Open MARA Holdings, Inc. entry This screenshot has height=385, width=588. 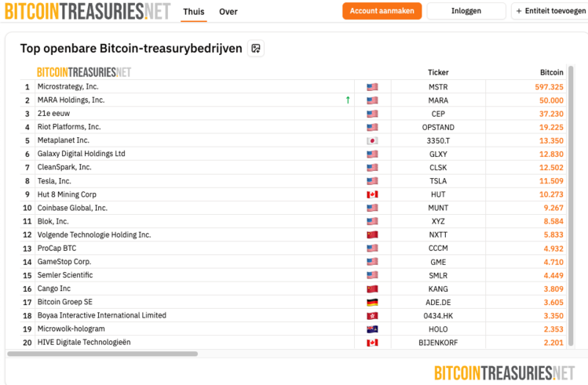(x=71, y=100)
